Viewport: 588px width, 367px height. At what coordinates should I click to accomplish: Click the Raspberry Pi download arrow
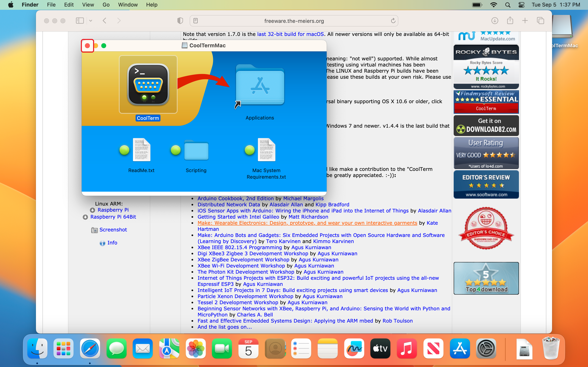(x=92, y=210)
